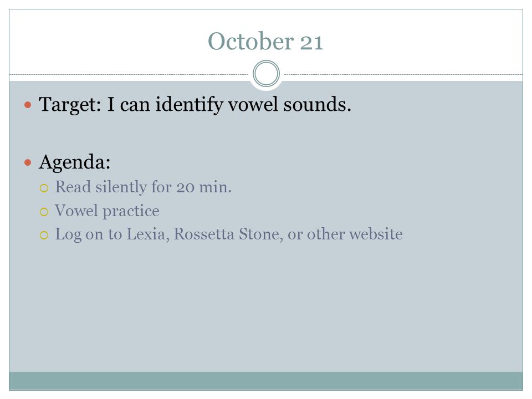Click the double-ring circle ornament below the title
532x399 pixels.
pos(267,74)
